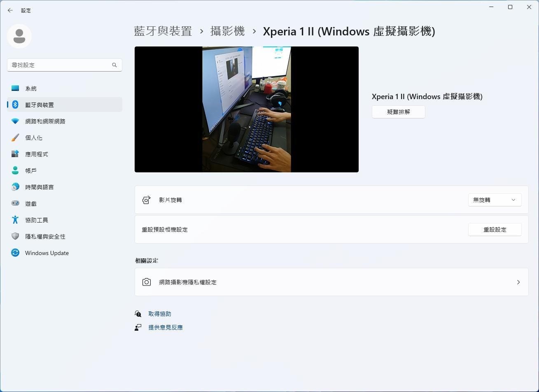Viewport: 539px width, 392px height.
Task: Close the Settings window
Action: point(529,7)
